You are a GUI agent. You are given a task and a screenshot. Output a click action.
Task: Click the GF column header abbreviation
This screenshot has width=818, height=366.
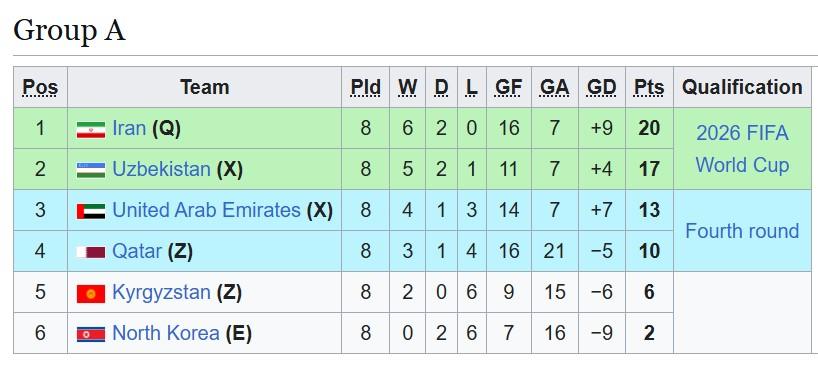click(x=509, y=88)
